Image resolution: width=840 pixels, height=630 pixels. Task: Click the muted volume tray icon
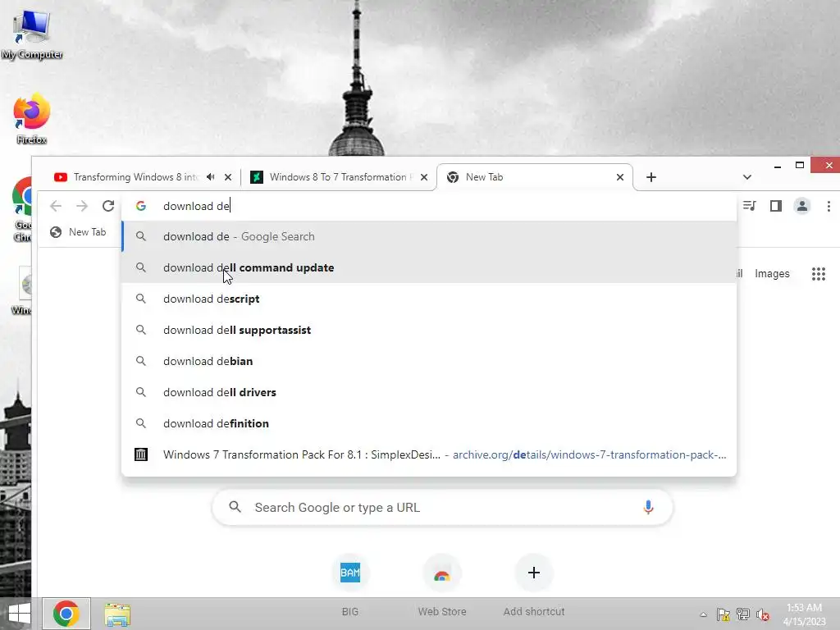point(763,614)
